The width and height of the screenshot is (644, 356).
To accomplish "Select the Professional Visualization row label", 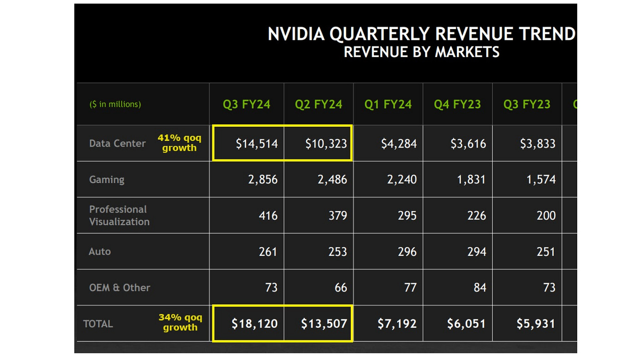I will (119, 216).
